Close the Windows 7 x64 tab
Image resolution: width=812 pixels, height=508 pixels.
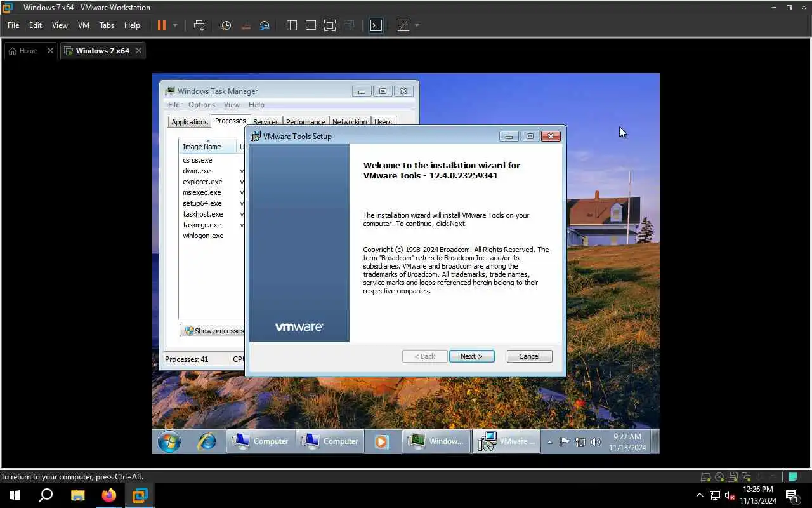tap(138, 51)
